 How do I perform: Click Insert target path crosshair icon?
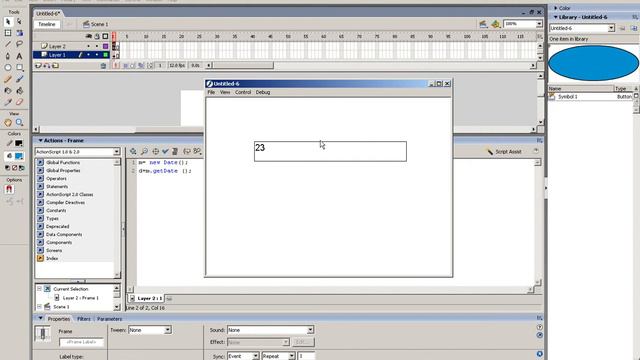click(155, 151)
